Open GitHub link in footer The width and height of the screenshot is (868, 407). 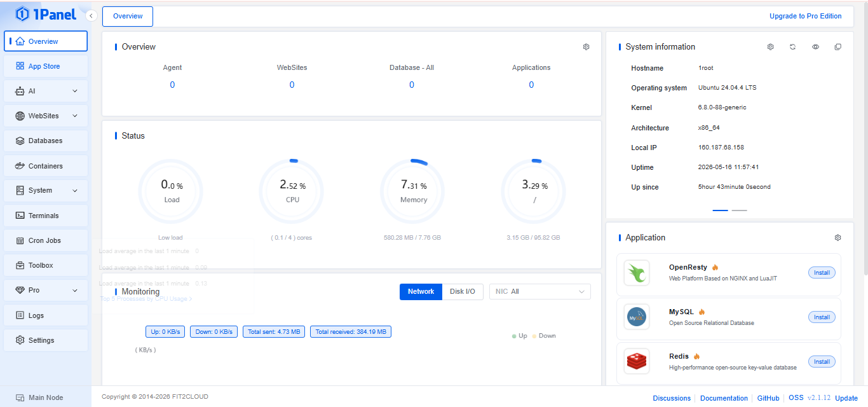tap(768, 398)
